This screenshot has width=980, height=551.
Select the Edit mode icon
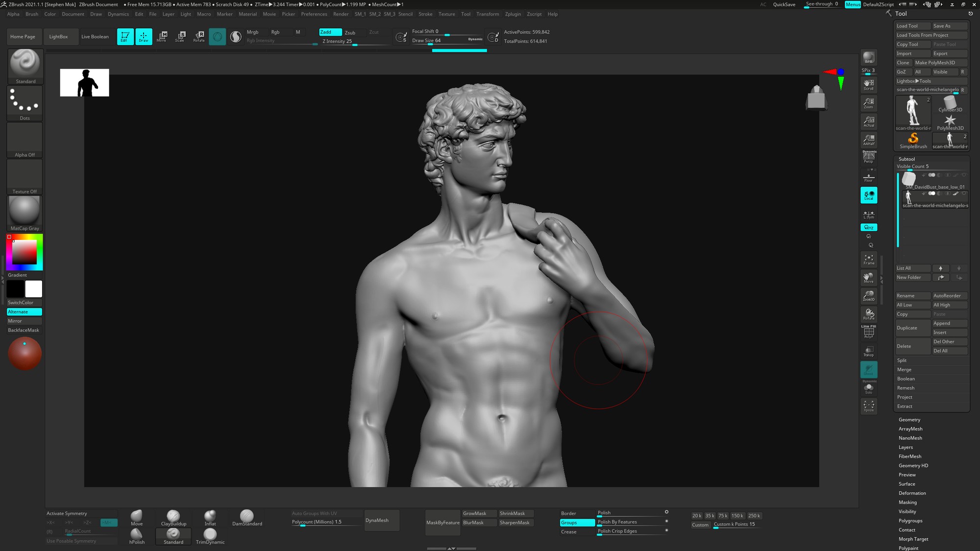click(x=125, y=37)
